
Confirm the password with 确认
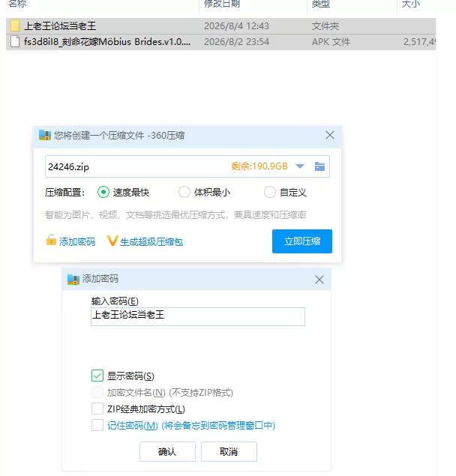click(167, 452)
